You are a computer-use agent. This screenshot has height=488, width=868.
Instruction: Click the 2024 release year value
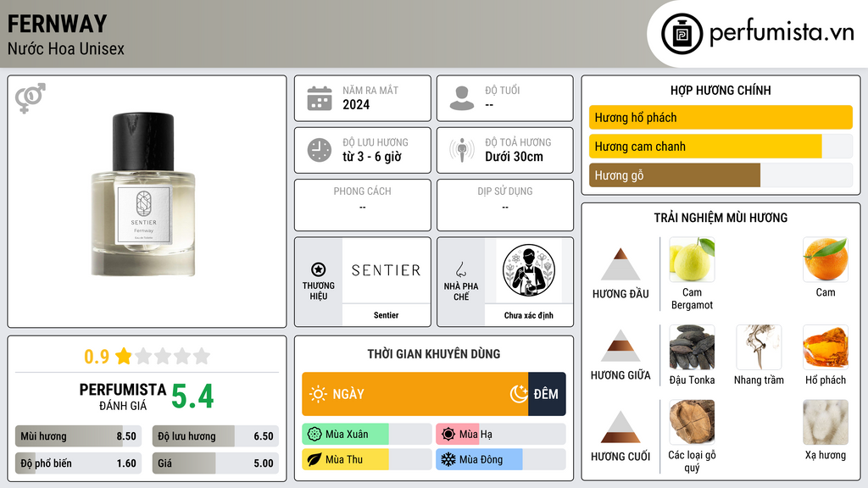(x=356, y=104)
